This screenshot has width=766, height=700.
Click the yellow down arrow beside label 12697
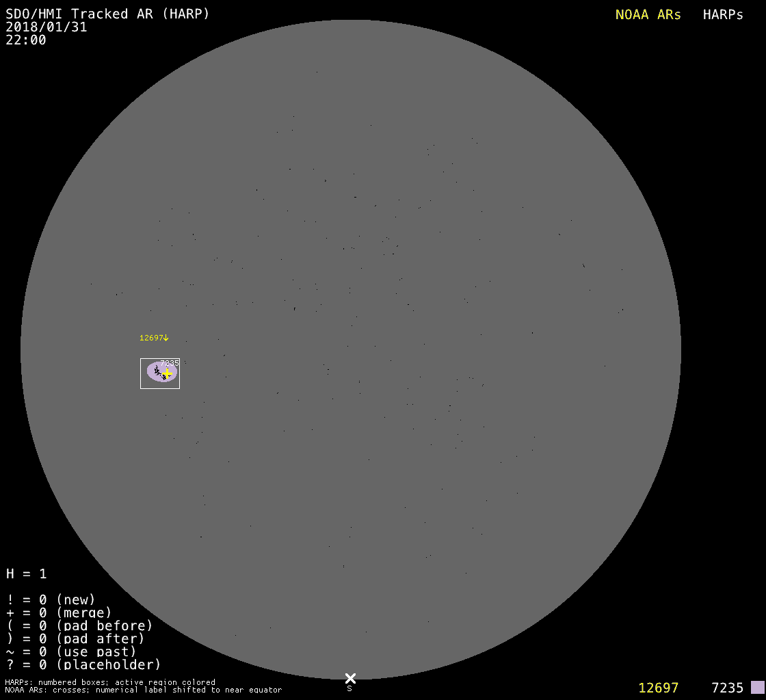166,338
